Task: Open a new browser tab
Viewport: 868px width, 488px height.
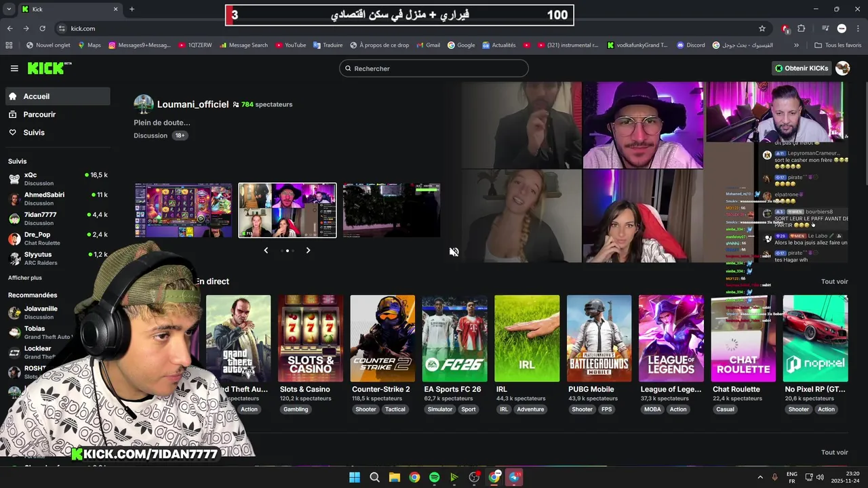Action: pyautogui.click(x=132, y=9)
